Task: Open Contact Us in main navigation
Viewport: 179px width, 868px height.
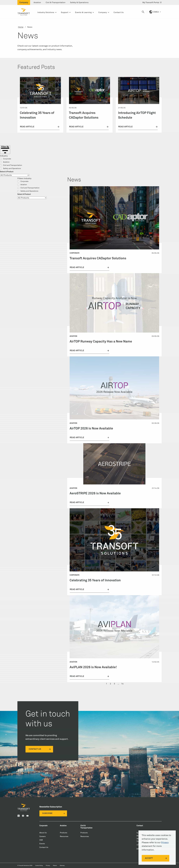Action: (119, 12)
